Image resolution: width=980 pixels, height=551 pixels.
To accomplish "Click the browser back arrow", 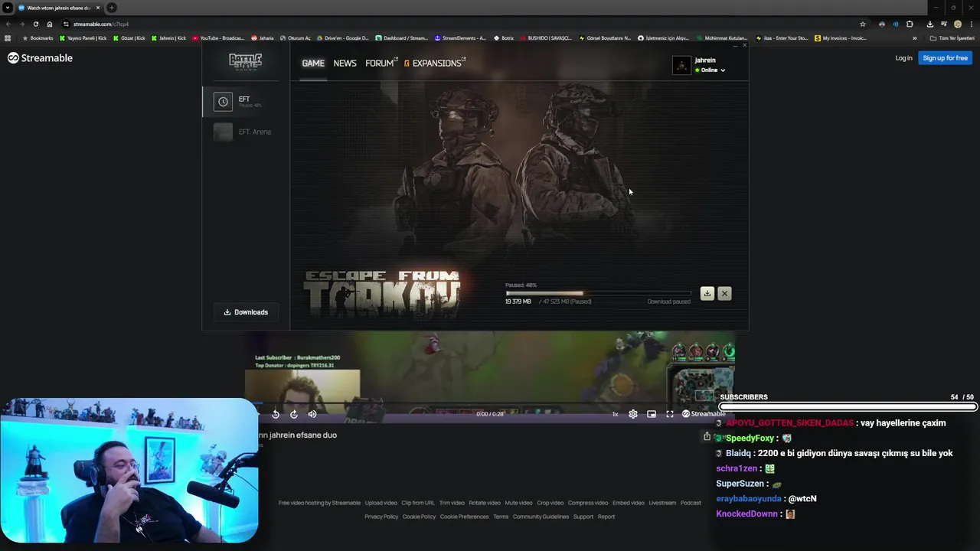I will point(8,24).
